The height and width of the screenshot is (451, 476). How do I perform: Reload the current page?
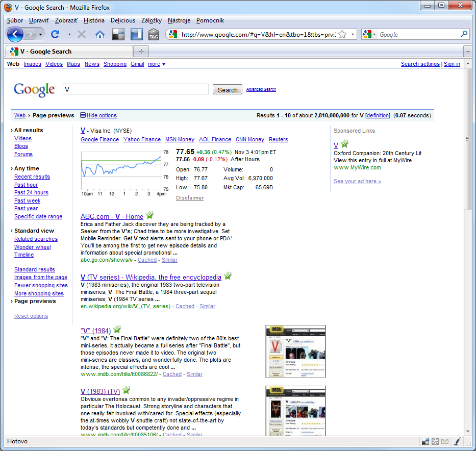[55, 34]
